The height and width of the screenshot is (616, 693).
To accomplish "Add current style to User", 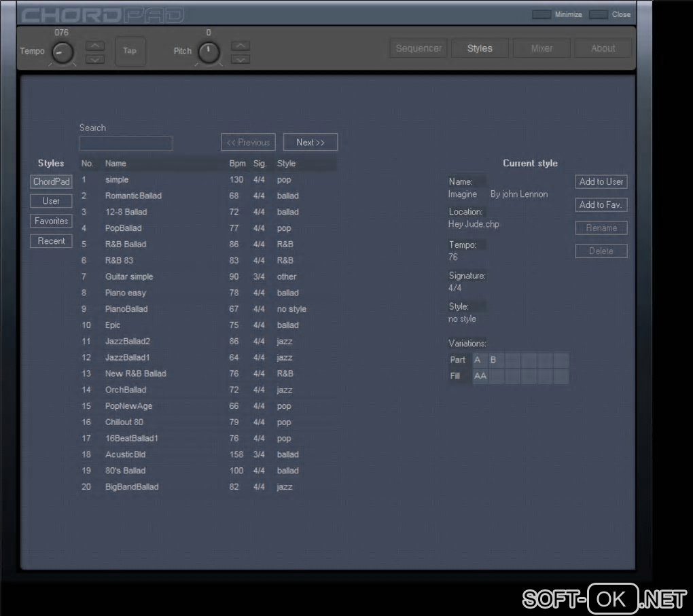I will (x=601, y=181).
